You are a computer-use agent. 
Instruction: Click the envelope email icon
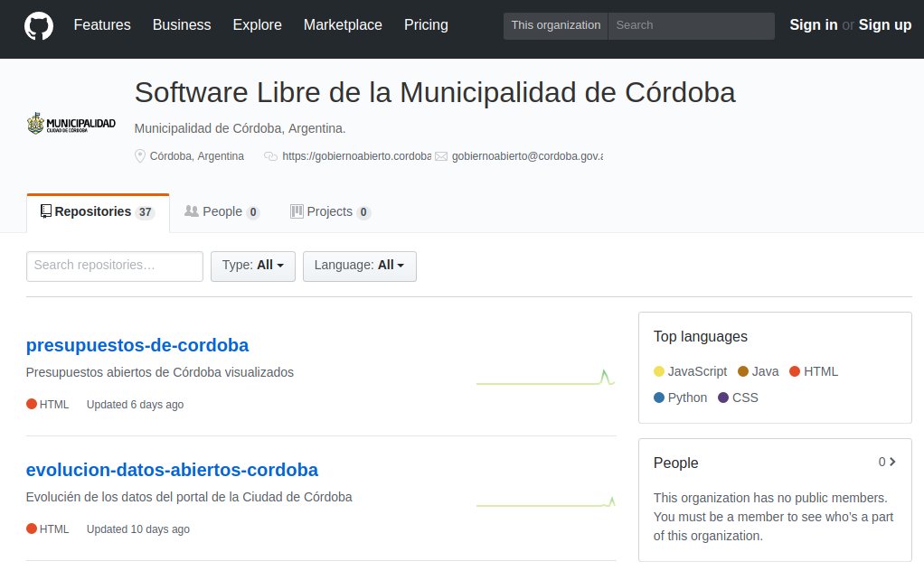coord(441,156)
